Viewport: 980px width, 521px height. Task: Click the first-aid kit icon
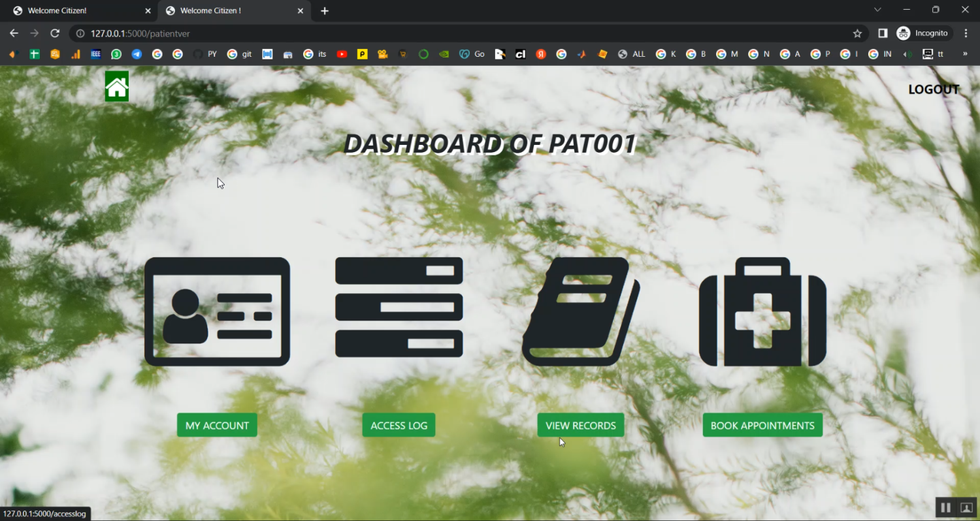point(762,311)
